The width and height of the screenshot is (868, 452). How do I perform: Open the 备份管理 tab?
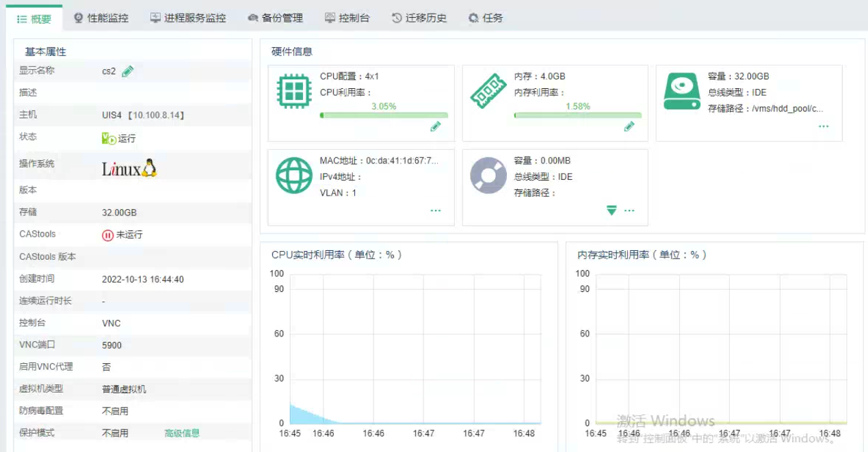(x=275, y=18)
